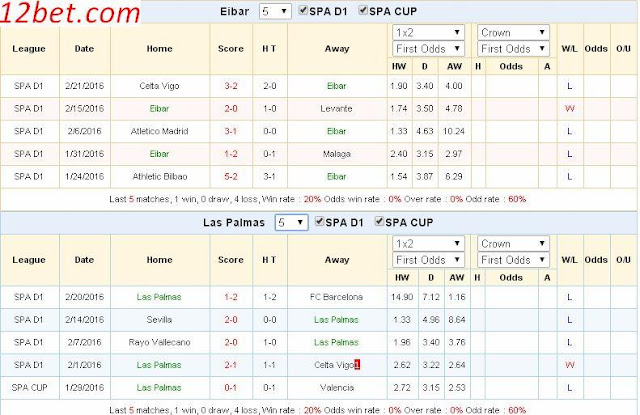Viewport: 640px width, 415px height.
Task: Click Celta Vigo home team on 2/21/2016 row
Action: (x=159, y=86)
